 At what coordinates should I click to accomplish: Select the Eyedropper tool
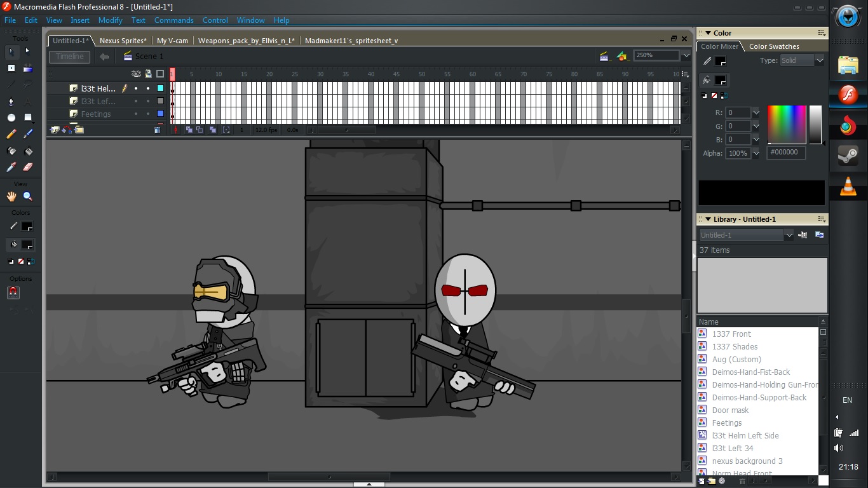coord(11,167)
